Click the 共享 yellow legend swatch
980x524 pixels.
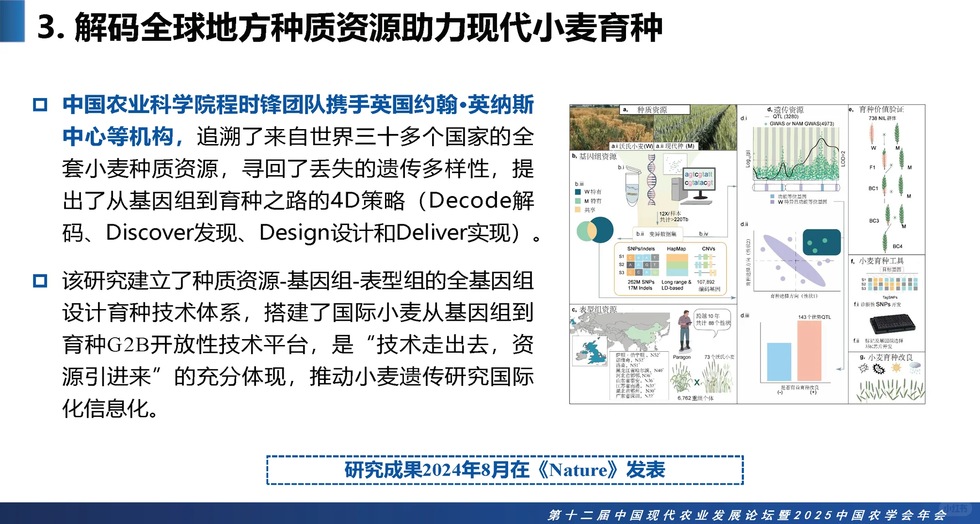(x=578, y=210)
